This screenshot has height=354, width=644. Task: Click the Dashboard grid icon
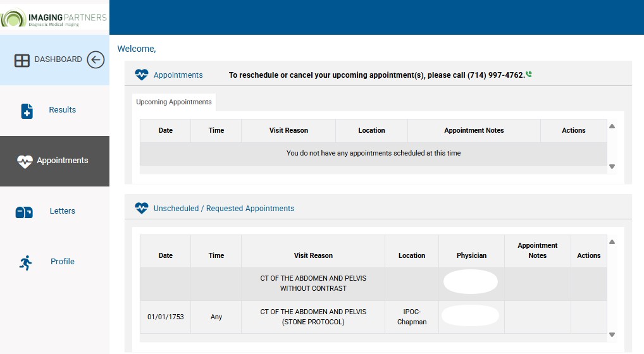click(x=22, y=61)
